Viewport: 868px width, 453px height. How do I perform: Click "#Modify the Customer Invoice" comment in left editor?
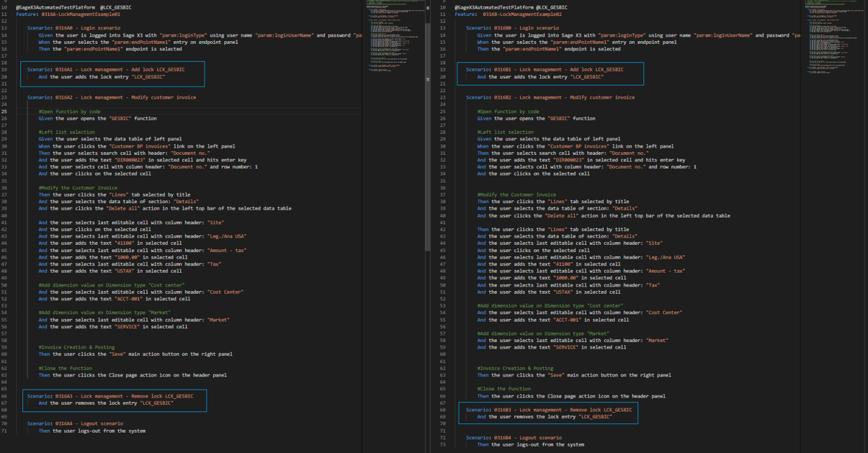(x=76, y=188)
